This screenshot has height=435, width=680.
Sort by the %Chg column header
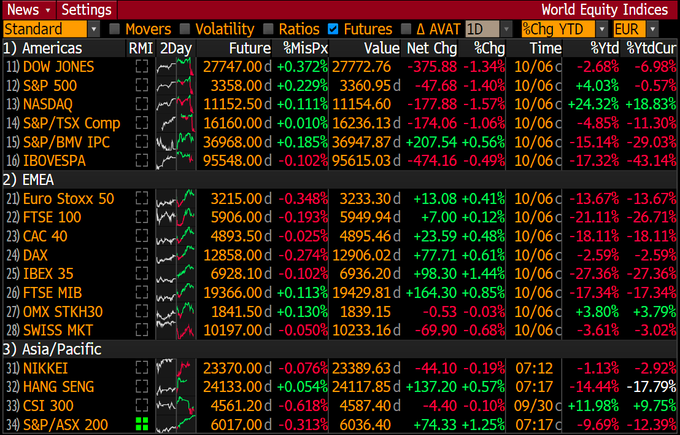coord(489,48)
